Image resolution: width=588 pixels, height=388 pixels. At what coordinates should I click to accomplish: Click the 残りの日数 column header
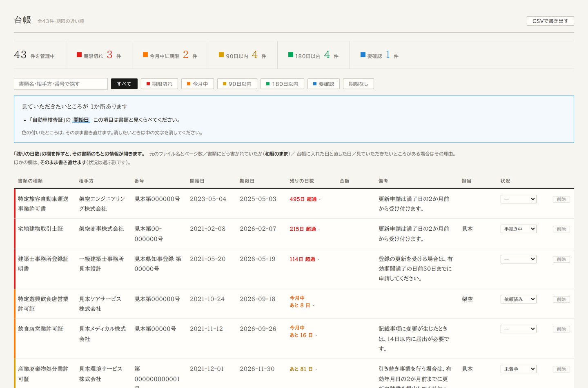pyautogui.click(x=302, y=181)
